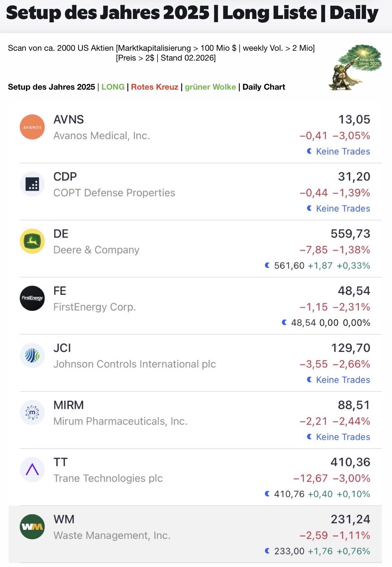Click the 'grüner Wolke' green label
The image size is (392, 567).
tap(210, 87)
